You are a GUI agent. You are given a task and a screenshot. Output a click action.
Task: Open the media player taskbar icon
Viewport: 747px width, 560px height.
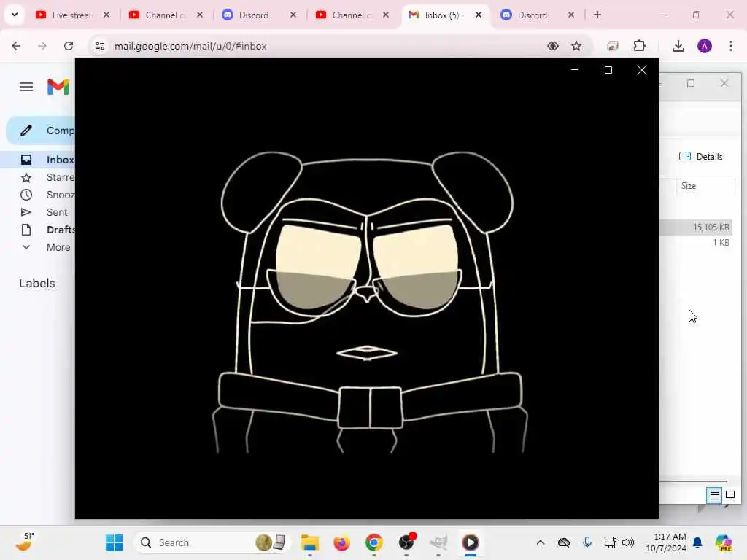pos(471,542)
